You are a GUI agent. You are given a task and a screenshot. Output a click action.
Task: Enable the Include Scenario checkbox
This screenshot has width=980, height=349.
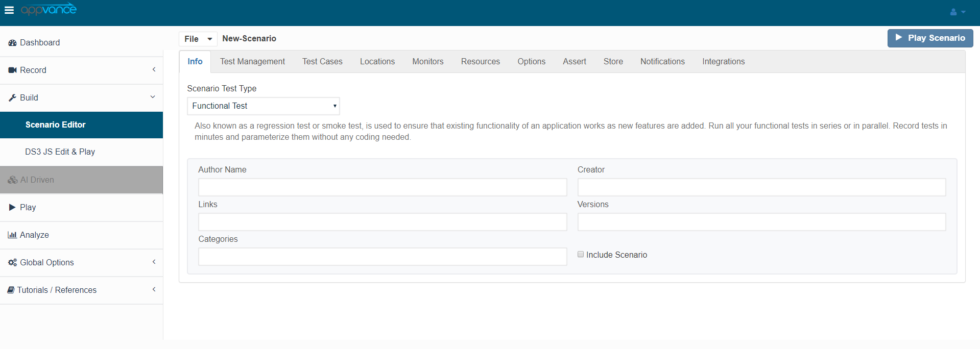point(581,254)
